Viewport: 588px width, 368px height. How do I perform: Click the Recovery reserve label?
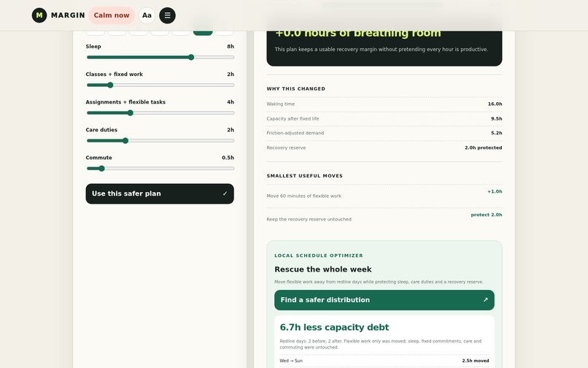coord(286,147)
